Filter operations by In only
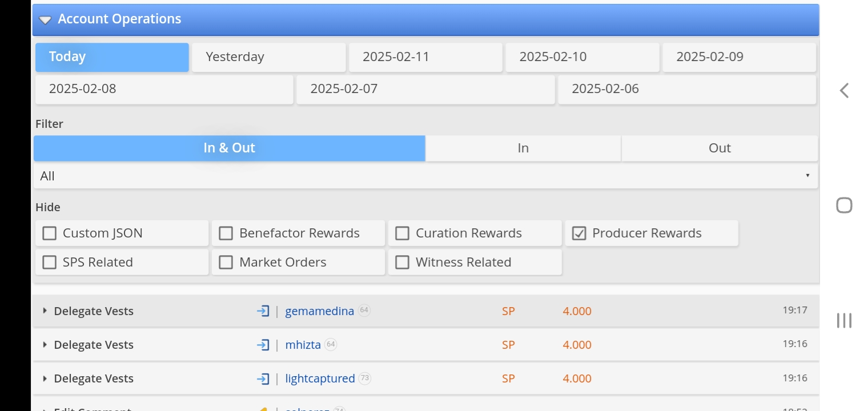The image size is (868, 411). point(523,148)
